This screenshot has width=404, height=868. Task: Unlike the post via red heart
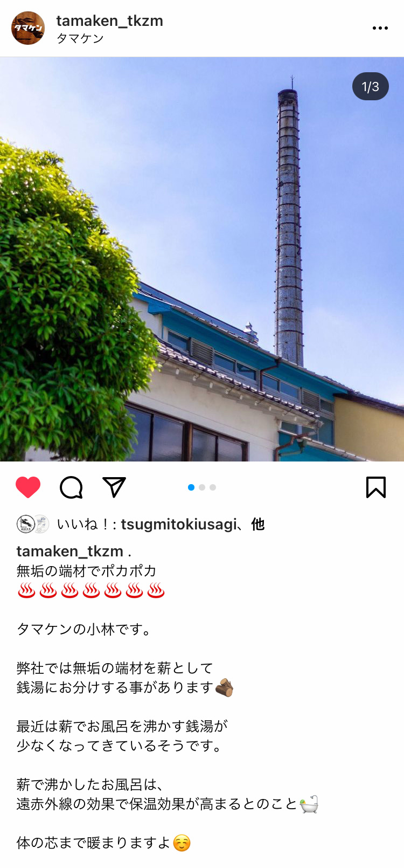28,487
